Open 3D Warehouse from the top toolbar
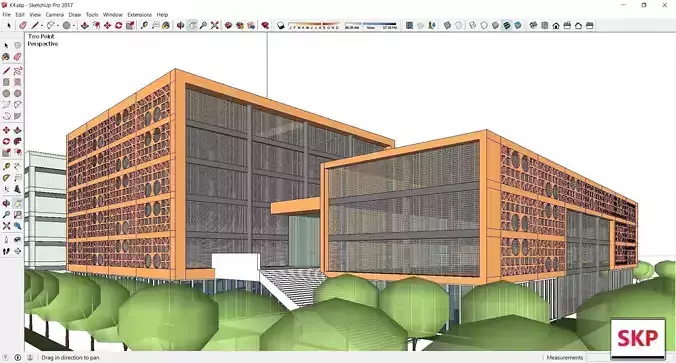Viewport: 676px width, 363px height. click(x=228, y=25)
